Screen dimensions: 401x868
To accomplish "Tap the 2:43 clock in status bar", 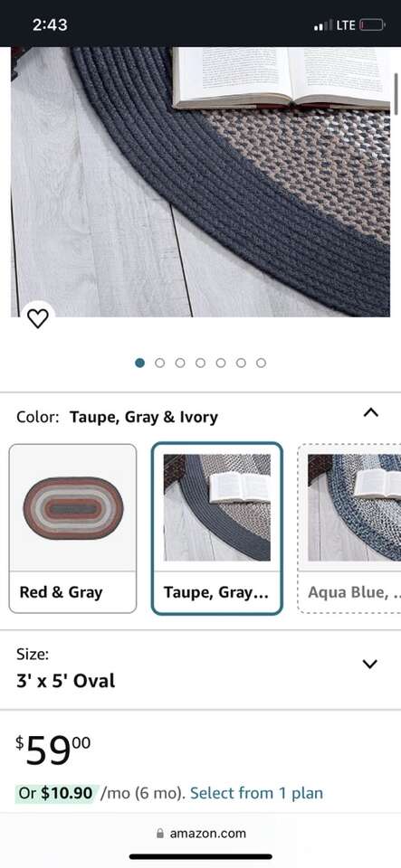I will (x=50, y=25).
